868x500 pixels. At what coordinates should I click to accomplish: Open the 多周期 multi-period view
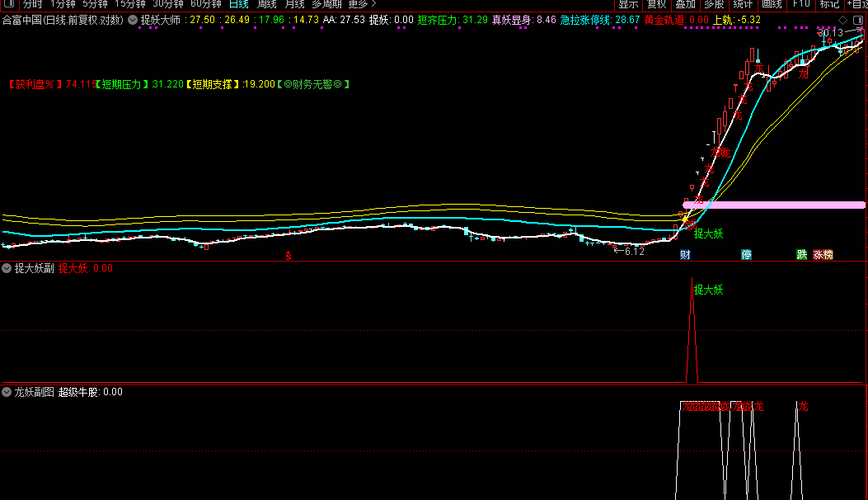326,4
